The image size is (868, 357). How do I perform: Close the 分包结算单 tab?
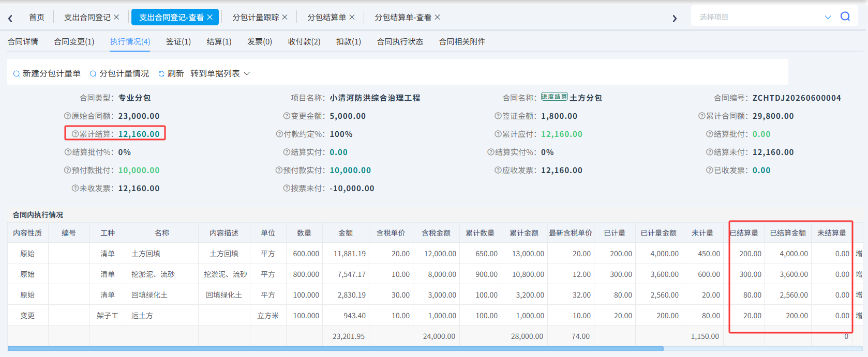(352, 17)
